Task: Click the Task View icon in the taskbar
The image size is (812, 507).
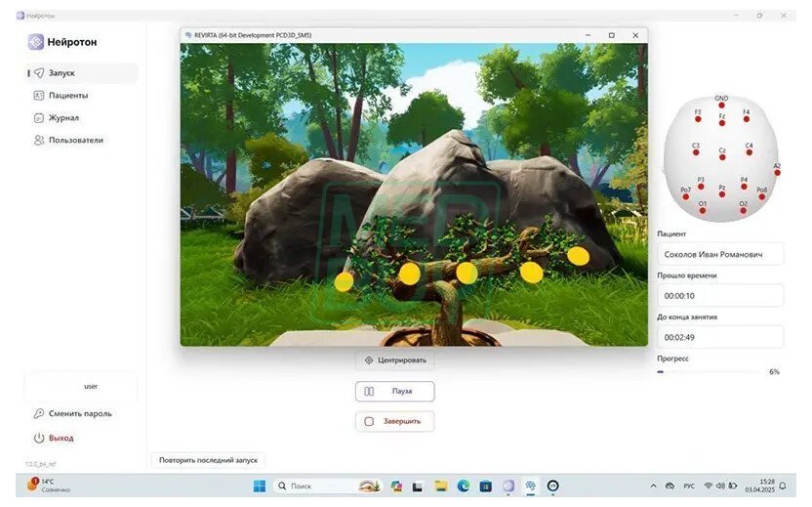Action: pyautogui.click(x=418, y=486)
